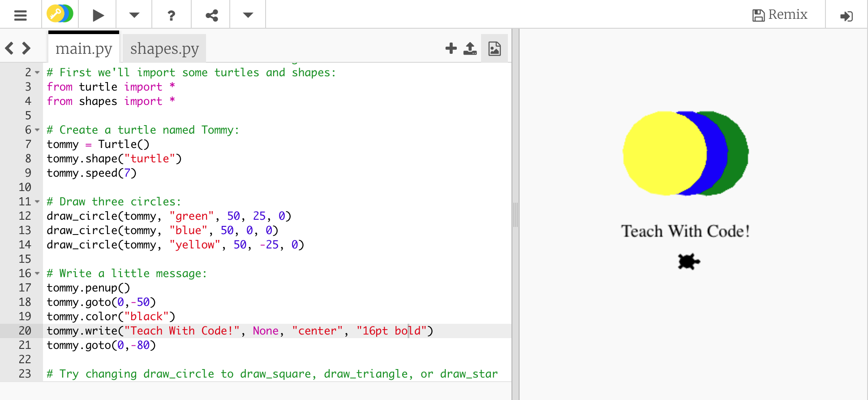The width and height of the screenshot is (868, 400).
Task: Expand the share options dropdown arrow
Action: click(248, 15)
